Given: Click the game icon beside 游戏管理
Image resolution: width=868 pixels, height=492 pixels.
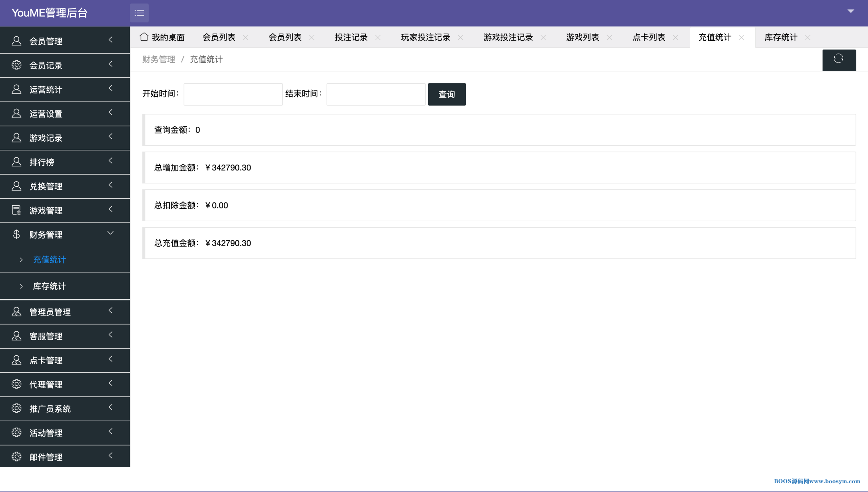Looking at the screenshot, I should (16, 210).
